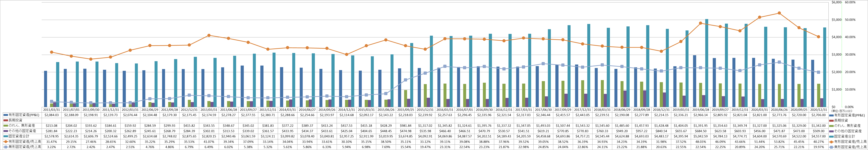Click the $2,966.14 cell

point(701,115)
